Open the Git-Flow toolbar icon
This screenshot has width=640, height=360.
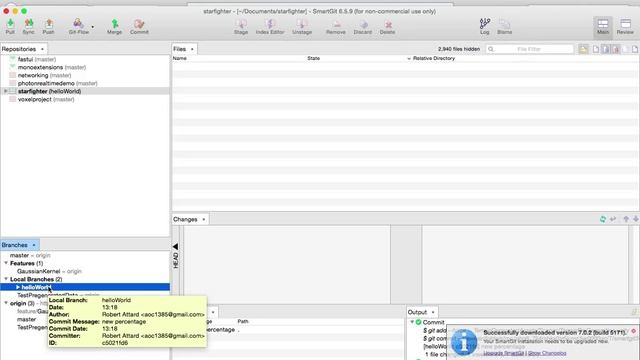(78, 26)
